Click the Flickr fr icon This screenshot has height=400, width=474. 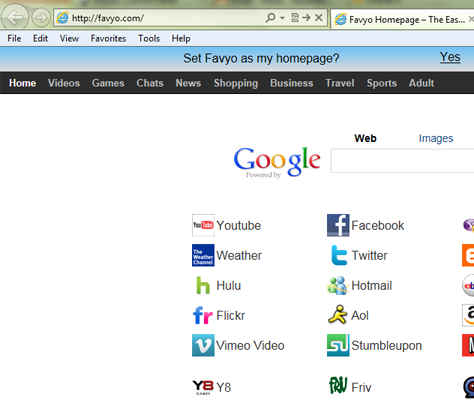pyautogui.click(x=203, y=315)
